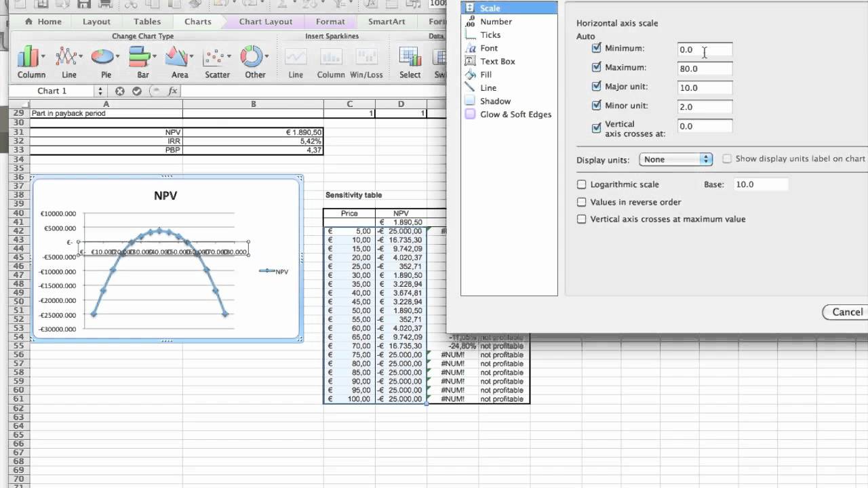868x488 pixels.
Task: Click the Minimum value field
Action: click(x=705, y=49)
